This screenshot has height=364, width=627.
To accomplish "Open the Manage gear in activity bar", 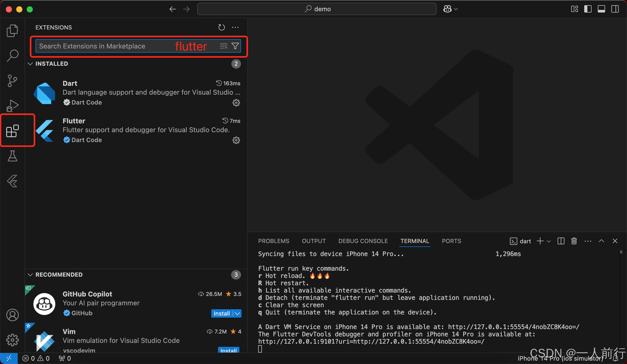I will (12, 340).
